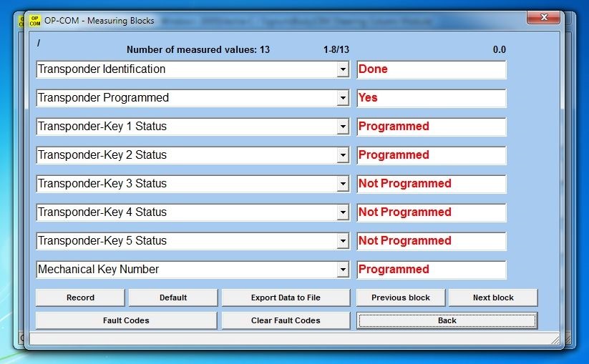Open the Transponder Identification dropdown arrow
Image resolution: width=589 pixels, height=364 pixels.
pyautogui.click(x=343, y=70)
